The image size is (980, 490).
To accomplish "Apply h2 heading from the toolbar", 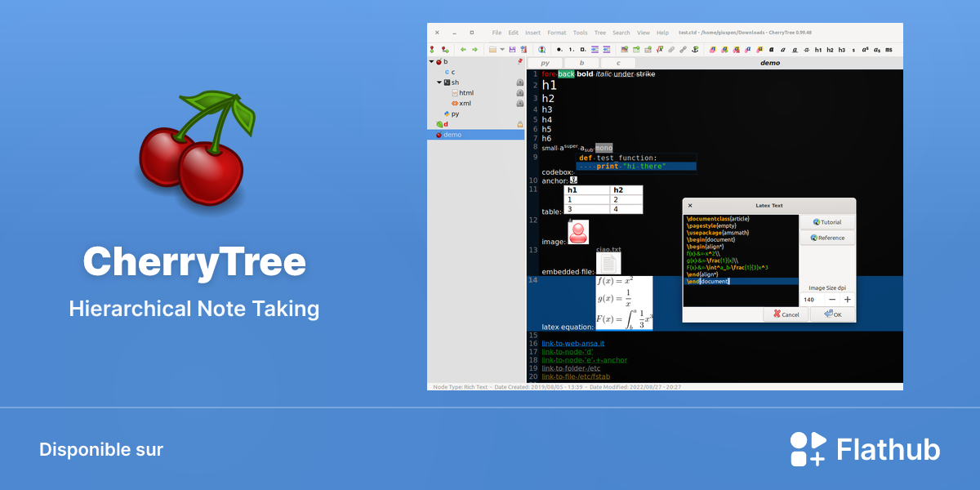I will coord(830,49).
